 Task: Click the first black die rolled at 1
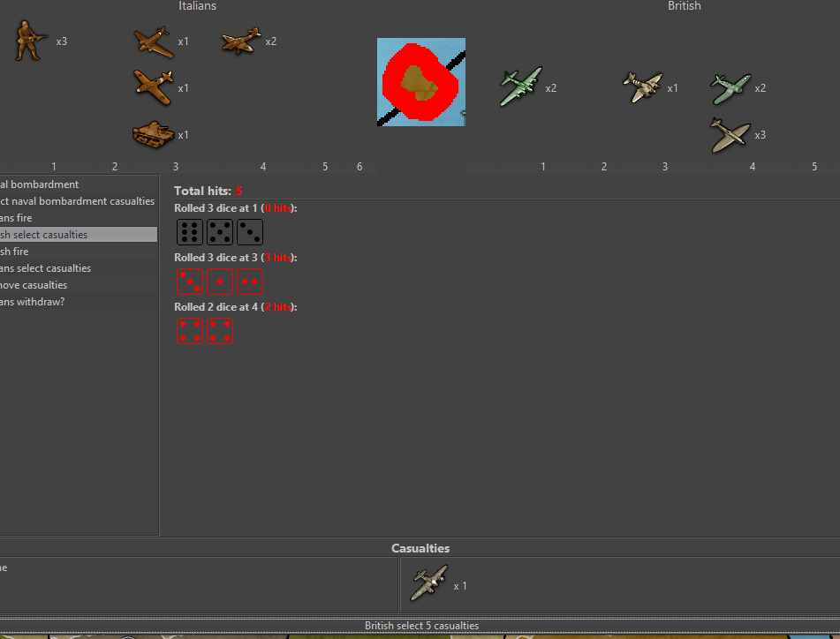click(189, 231)
